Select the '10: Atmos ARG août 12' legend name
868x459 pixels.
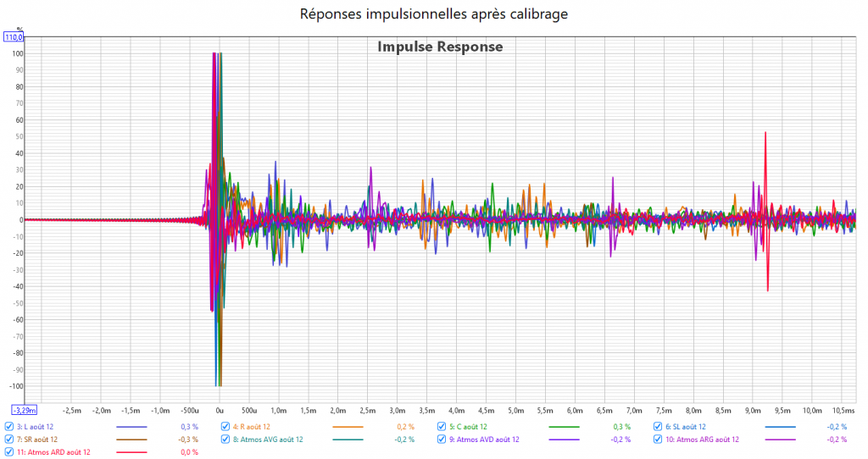click(702, 440)
